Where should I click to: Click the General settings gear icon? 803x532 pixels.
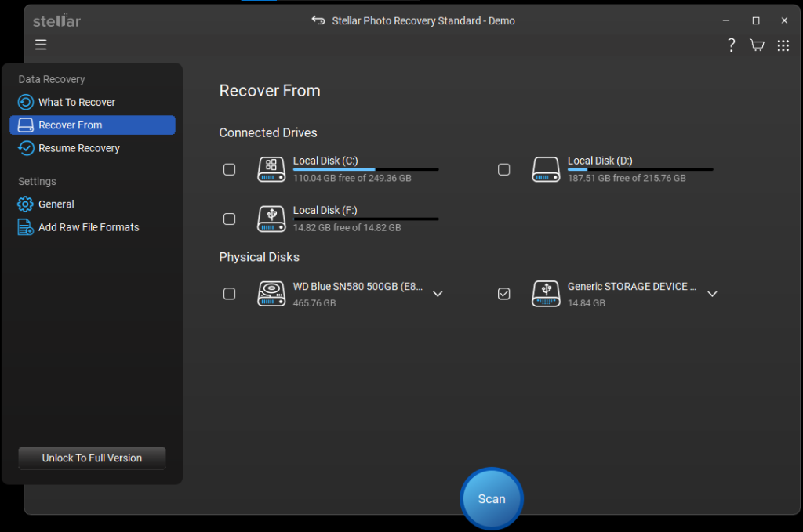[x=25, y=204]
